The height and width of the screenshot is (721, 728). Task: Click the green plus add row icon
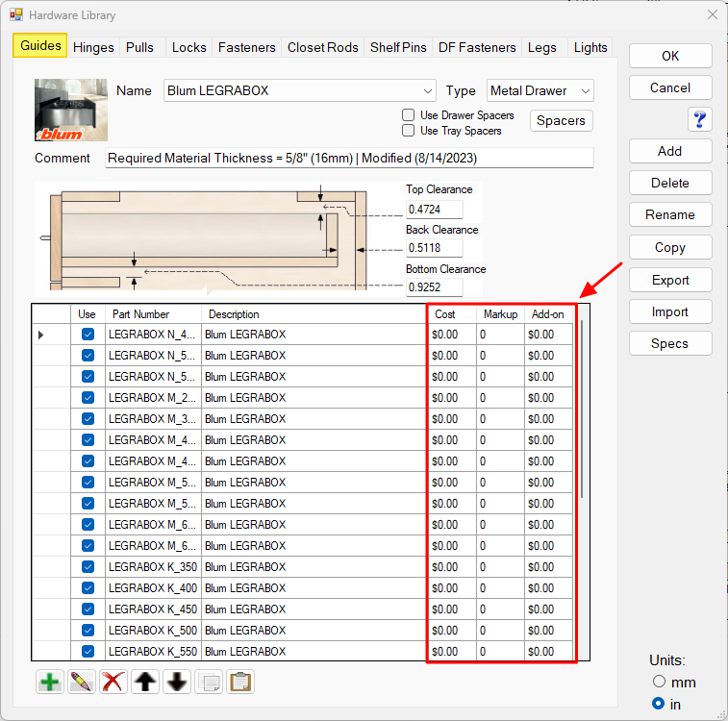[50, 682]
